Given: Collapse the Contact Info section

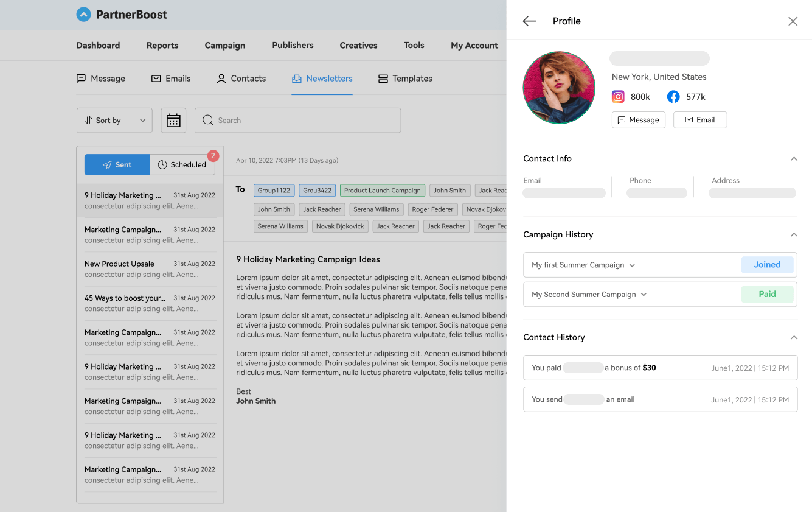Looking at the screenshot, I should pyautogui.click(x=793, y=159).
